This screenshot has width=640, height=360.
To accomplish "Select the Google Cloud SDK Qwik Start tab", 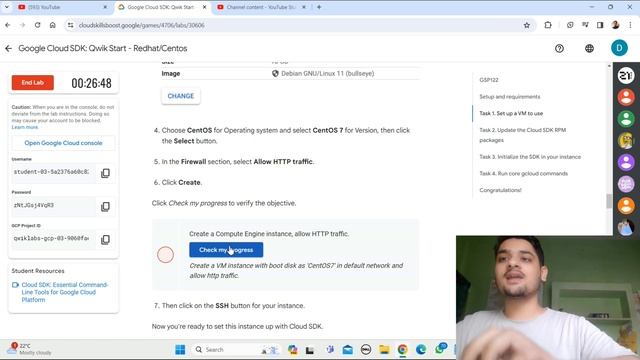I will pos(161,7).
